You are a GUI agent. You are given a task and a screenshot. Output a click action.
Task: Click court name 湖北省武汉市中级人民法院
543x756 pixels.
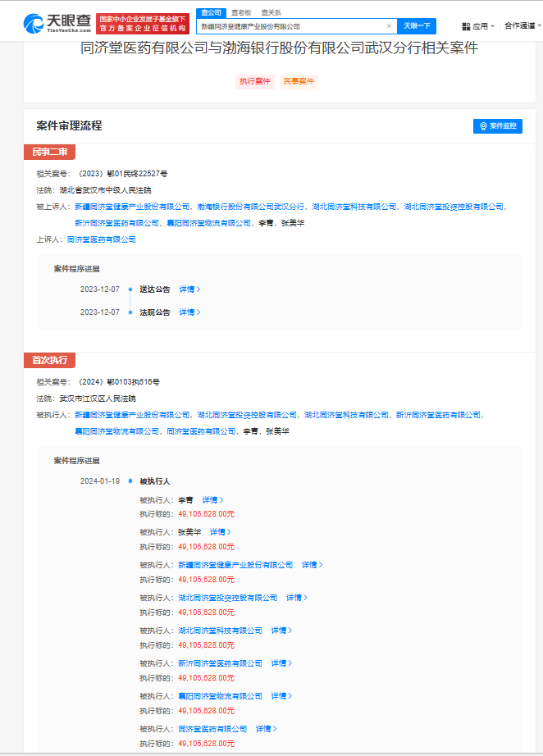105,190
